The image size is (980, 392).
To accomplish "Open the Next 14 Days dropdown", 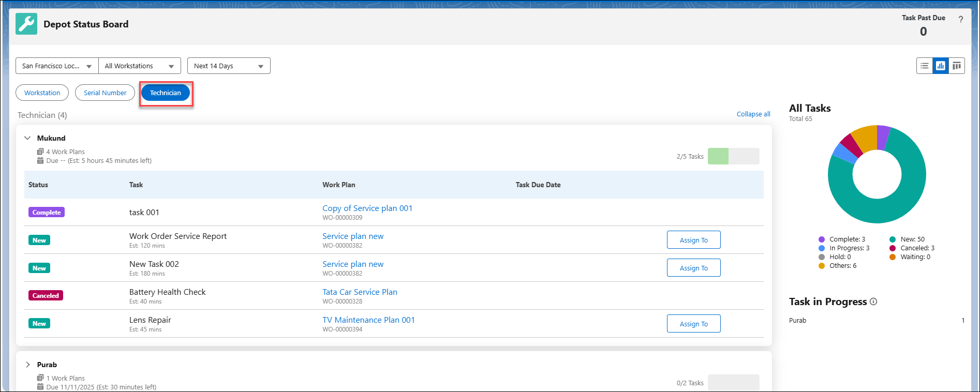I will coord(229,66).
